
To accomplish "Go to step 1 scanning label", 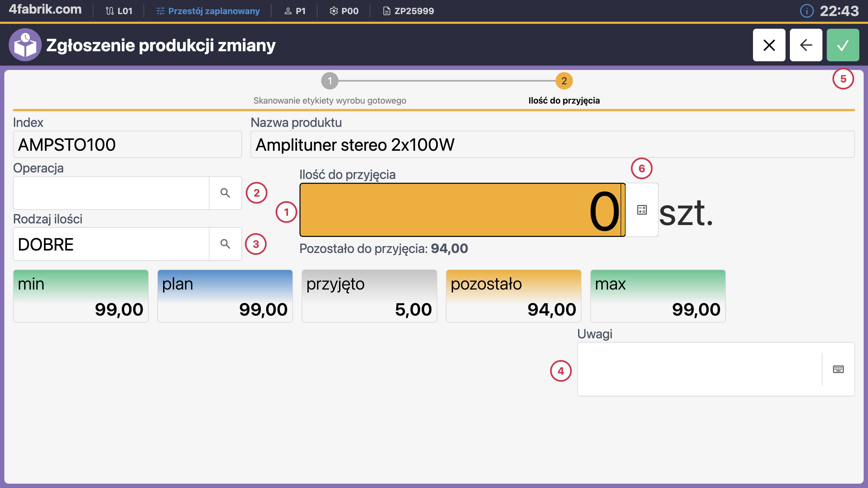I will pyautogui.click(x=330, y=81).
